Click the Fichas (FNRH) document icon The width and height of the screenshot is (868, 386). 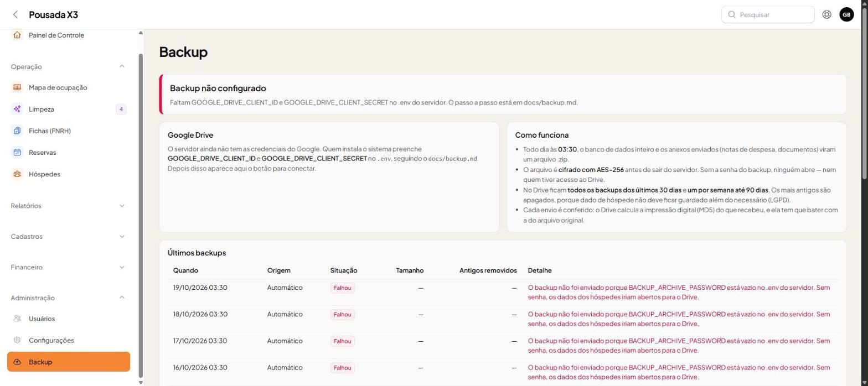click(17, 131)
